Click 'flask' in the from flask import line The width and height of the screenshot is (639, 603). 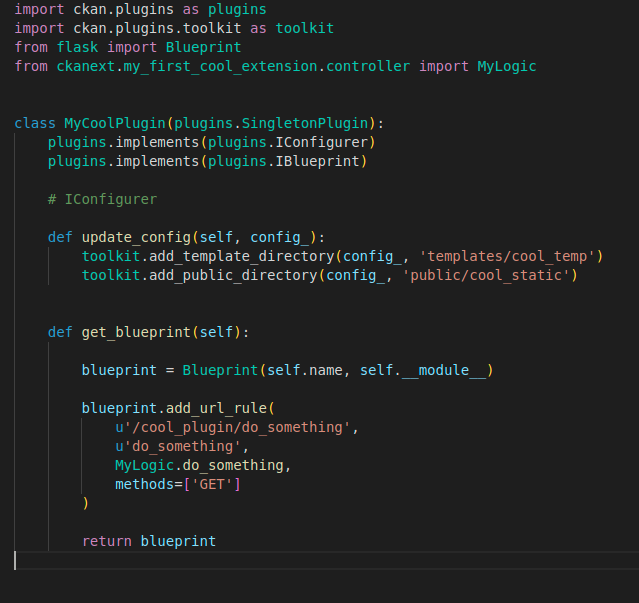77,47
